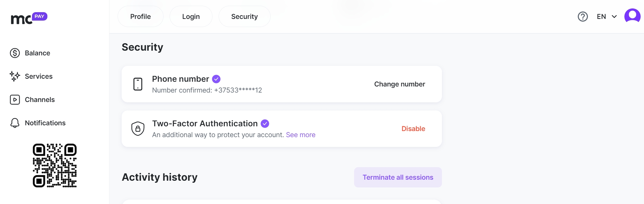This screenshot has height=204, width=644.
Task: Open the See more link
Action: pyautogui.click(x=301, y=135)
